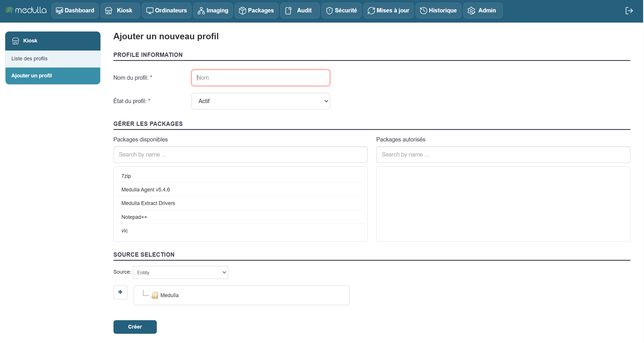644x343 pixels.
Task: Click the Medulla entity folder icon
Action: [155, 295]
